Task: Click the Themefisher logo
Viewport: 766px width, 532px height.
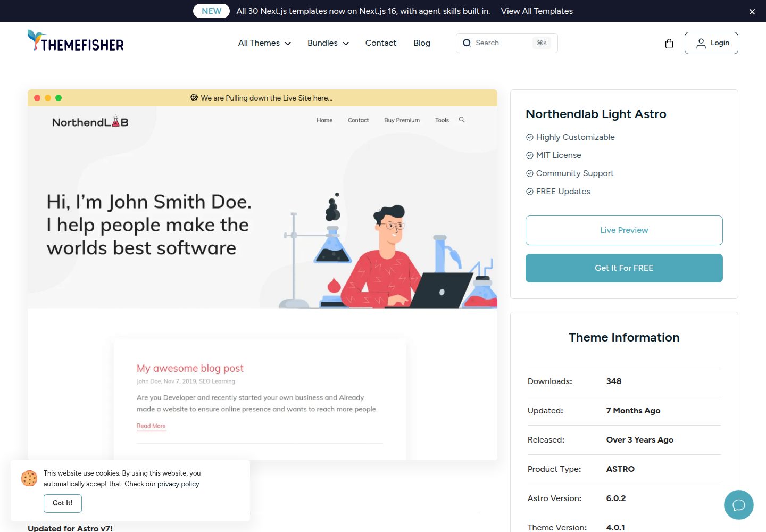Action: (76, 41)
